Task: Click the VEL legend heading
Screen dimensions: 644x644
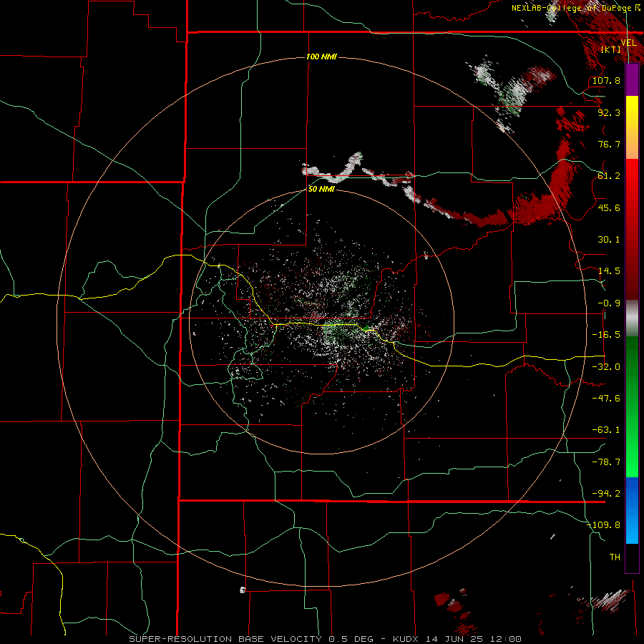Action: coord(628,43)
